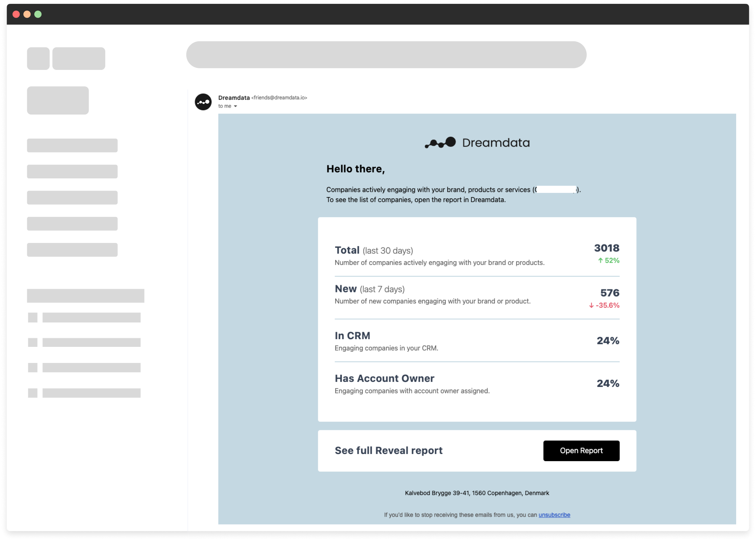Click the red macOS close button
This screenshot has height=541, width=756.
(16, 14)
